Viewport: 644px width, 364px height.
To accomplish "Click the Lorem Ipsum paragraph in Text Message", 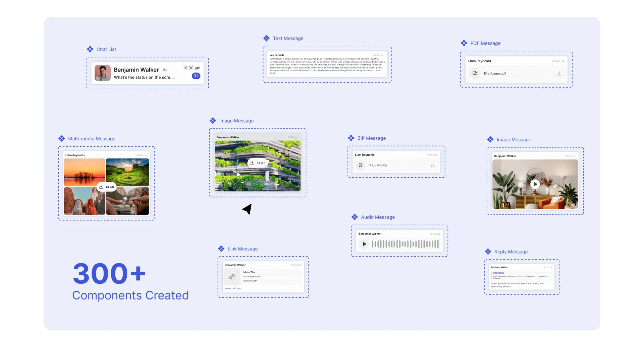I will [327, 66].
